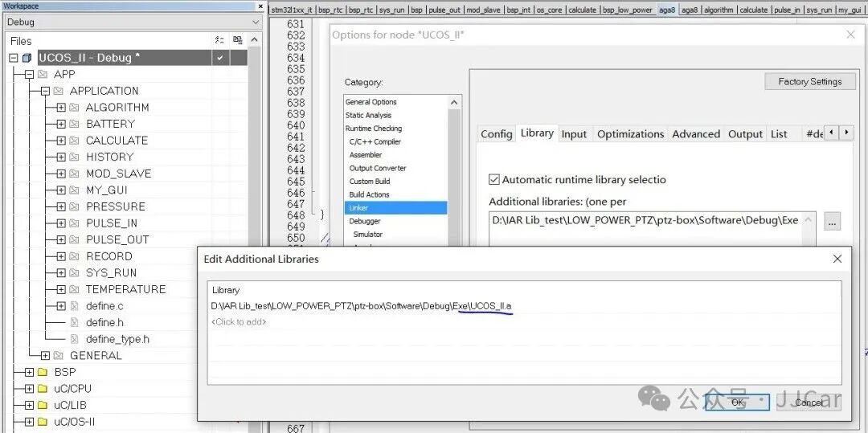
Task: Collapse the APP group
Action: point(30,75)
